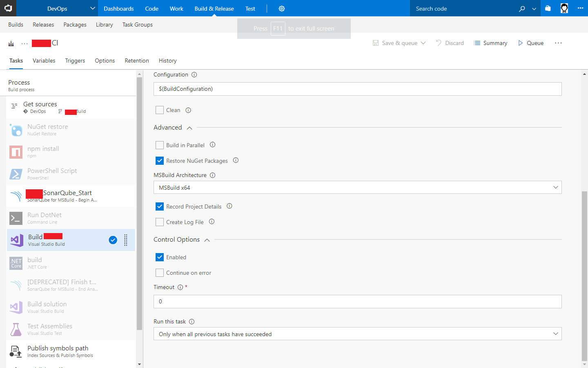The width and height of the screenshot is (588, 368).
Task: Click the Summary button
Action: (490, 43)
